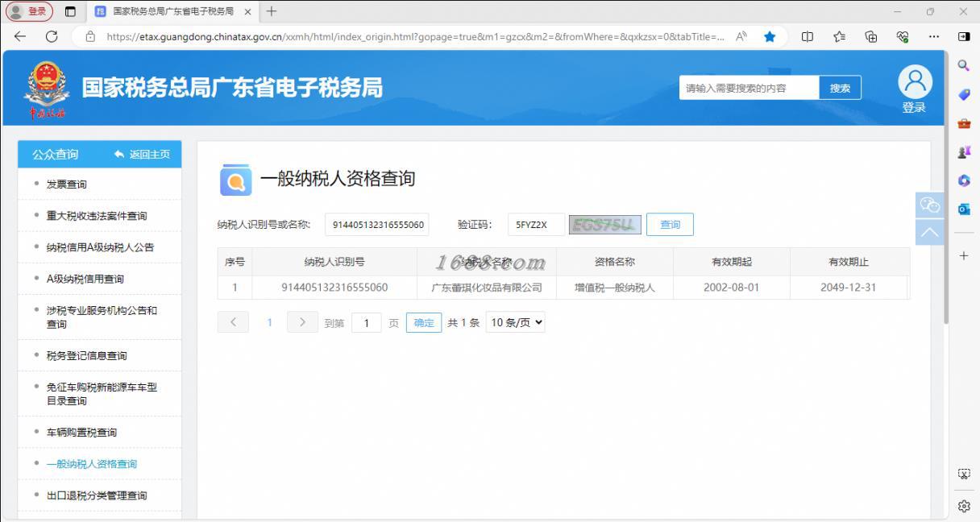980x522 pixels.
Task: Open sidebar tools briefcase icon
Action: coord(964,123)
